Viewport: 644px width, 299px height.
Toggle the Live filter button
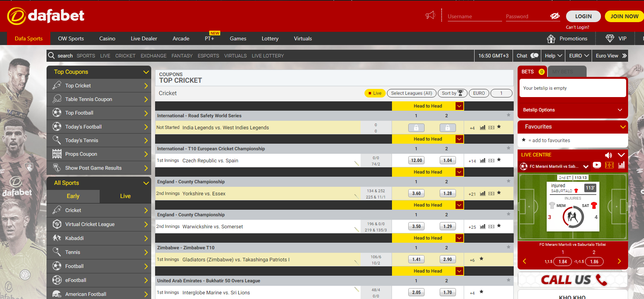click(375, 93)
